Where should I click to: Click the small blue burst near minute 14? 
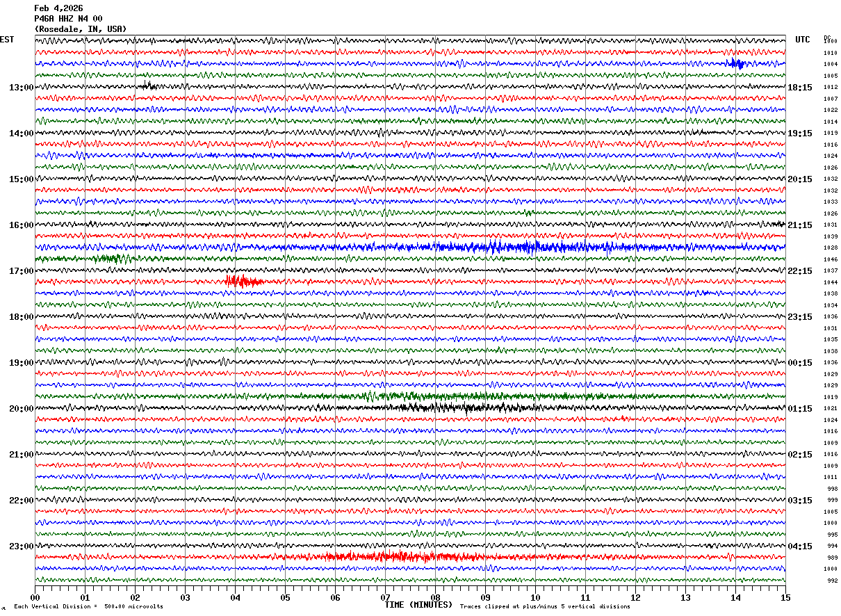736,64
